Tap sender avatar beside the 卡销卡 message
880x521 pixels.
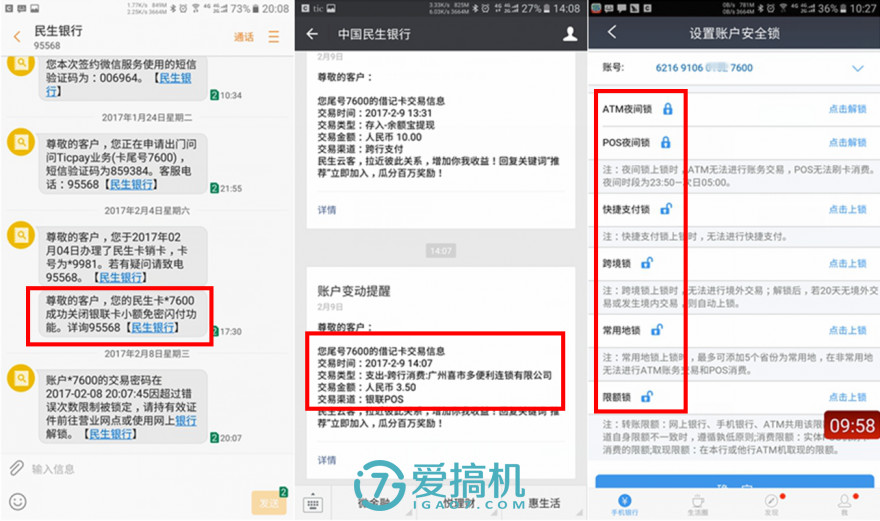click(x=21, y=236)
